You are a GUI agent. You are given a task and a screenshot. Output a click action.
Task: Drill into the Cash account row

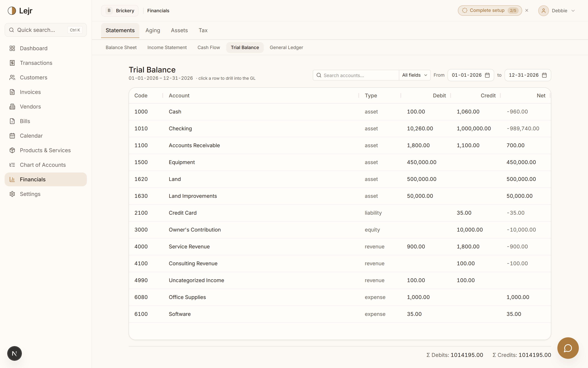click(340, 112)
